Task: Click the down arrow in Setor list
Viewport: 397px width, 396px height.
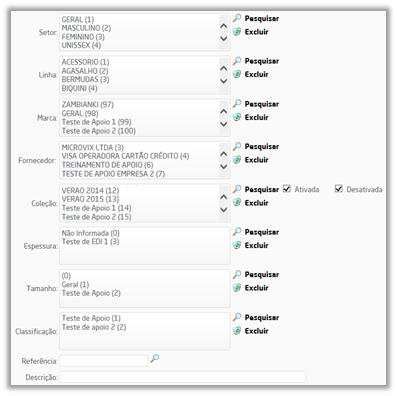Action: 224,39
